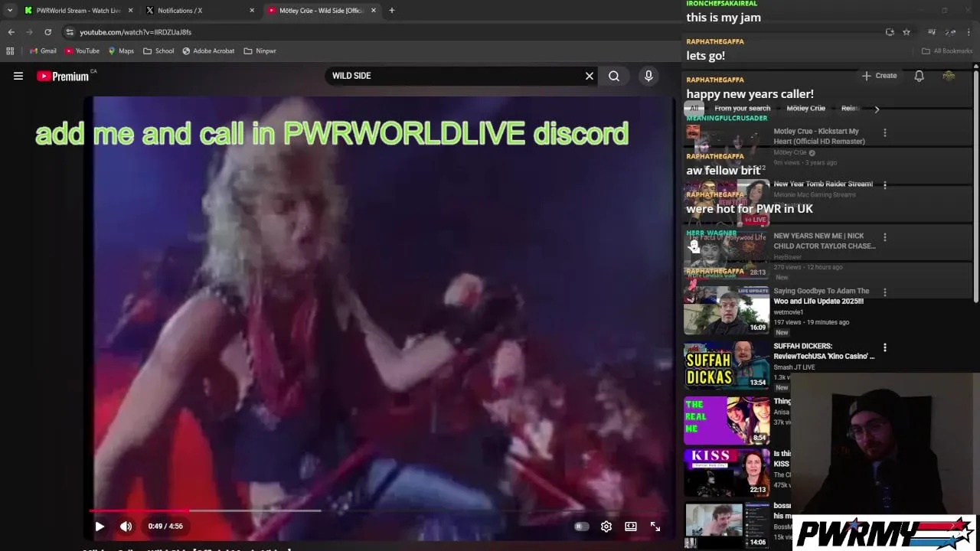Open the KISS video thumbnail
The height and width of the screenshot is (551, 980).
727,473
